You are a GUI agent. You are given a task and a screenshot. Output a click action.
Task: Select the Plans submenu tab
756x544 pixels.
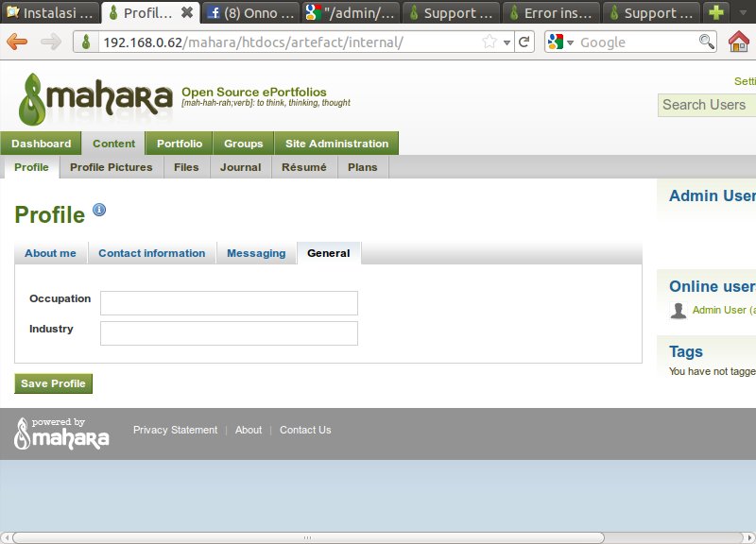pyautogui.click(x=363, y=167)
